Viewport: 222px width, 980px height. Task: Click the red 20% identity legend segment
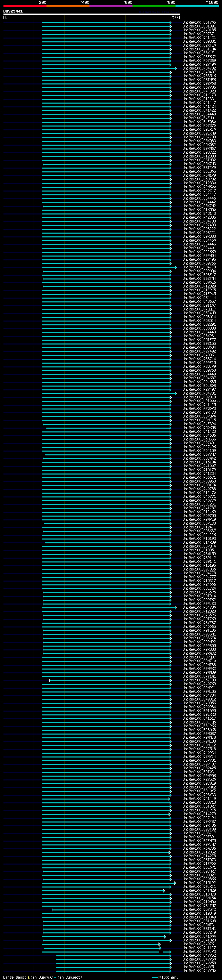pos(25,6)
